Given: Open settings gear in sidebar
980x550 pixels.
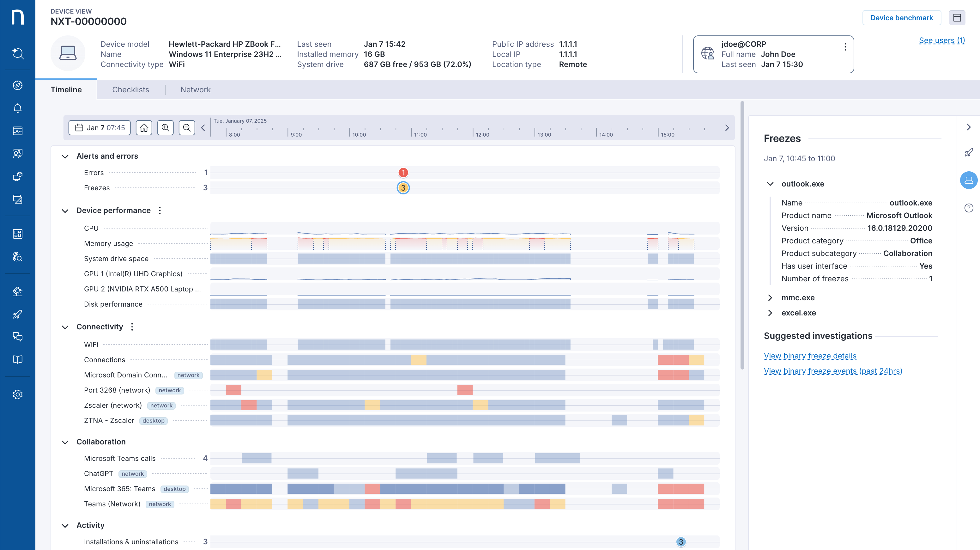Looking at the screenshot, I should [17, 395].
